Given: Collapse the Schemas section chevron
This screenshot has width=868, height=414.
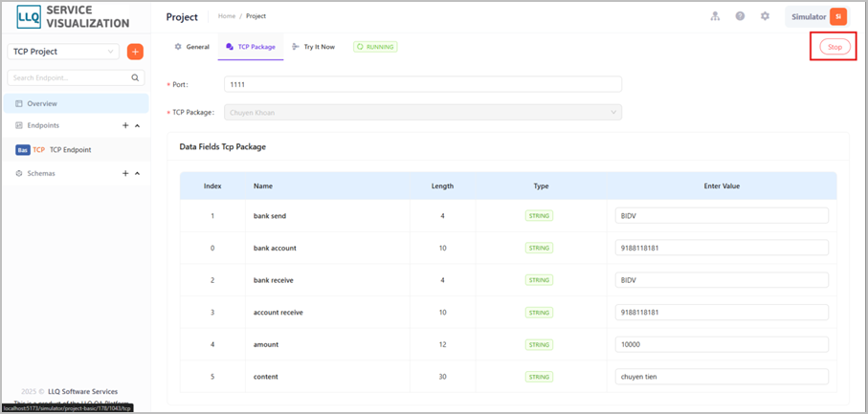Looking at the screenshot, I should tap(137, 174).
